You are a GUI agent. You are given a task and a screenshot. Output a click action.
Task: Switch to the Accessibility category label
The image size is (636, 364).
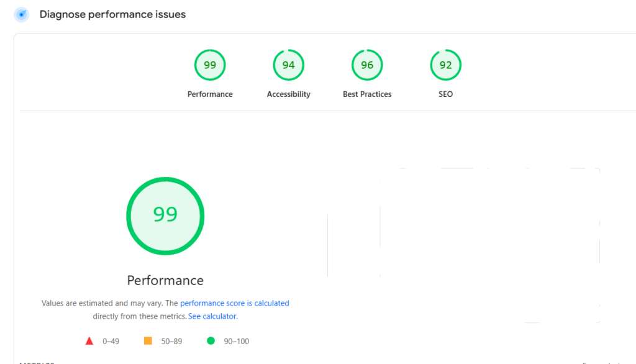coord(288,94)
